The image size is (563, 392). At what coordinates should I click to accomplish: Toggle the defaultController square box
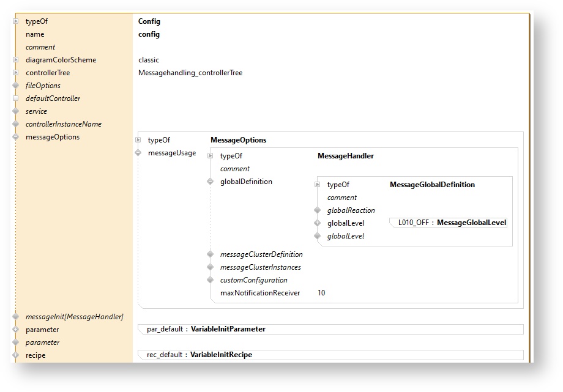(15, 98)
